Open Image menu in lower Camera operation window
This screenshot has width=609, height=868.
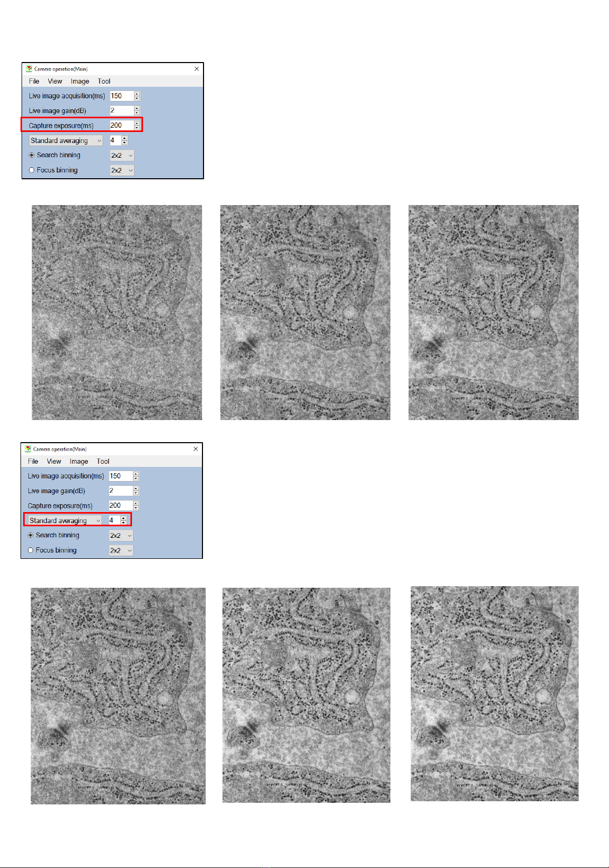pos(79,462)
